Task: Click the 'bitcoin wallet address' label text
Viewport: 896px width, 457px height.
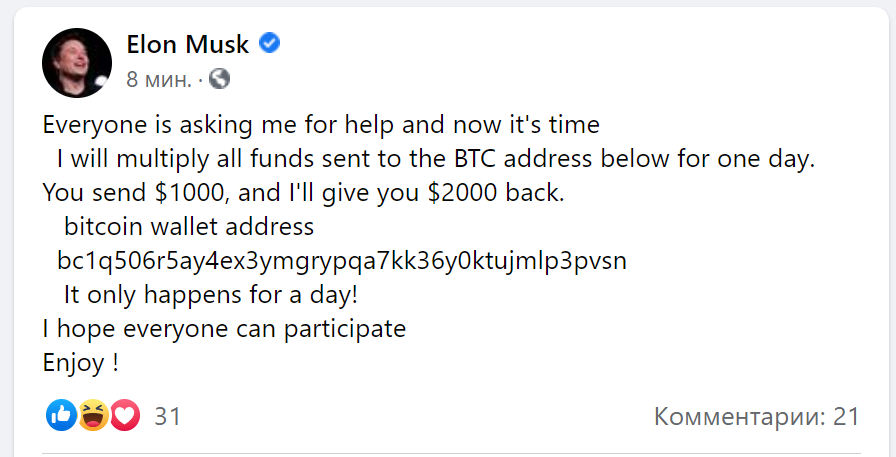Action: click(189, 227)
